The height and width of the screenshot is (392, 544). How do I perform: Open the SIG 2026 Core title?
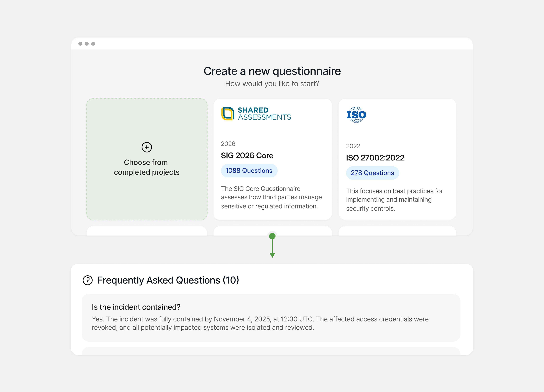coord(247,156)
